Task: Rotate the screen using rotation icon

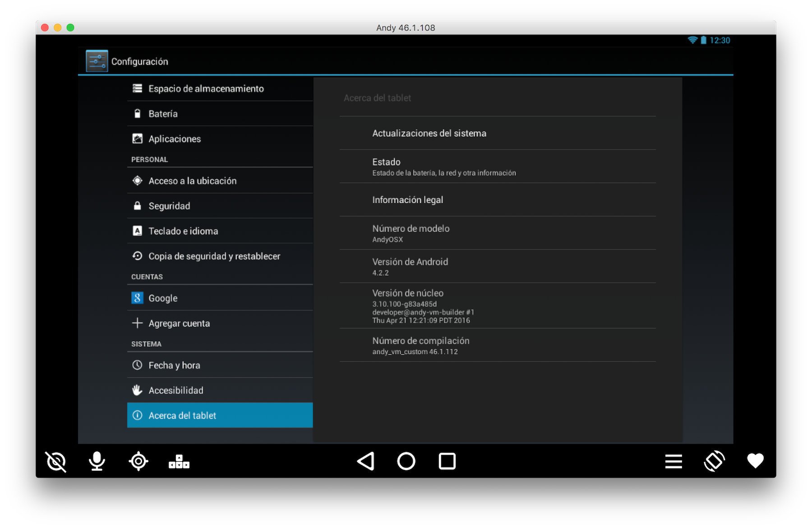Action: click(x=715, y=461)
